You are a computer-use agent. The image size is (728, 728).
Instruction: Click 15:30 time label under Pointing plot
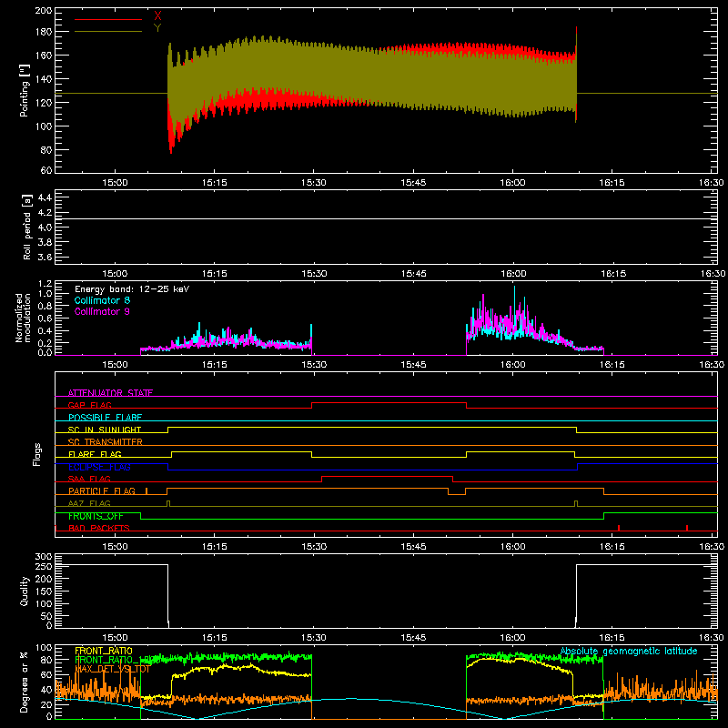click(x=313, y=183)
